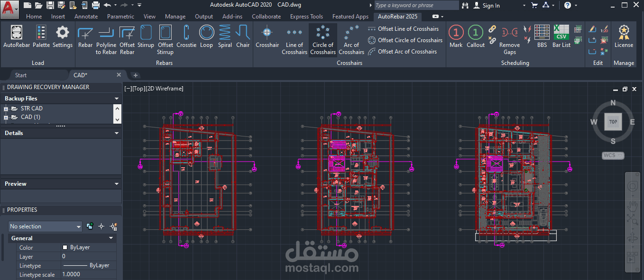Open the Sign In dropdown arrow

524,5
